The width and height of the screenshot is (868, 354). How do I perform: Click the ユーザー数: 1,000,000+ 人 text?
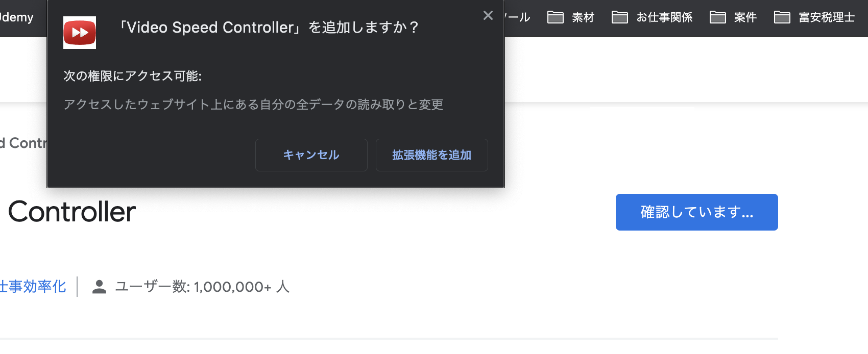(202, 287)
